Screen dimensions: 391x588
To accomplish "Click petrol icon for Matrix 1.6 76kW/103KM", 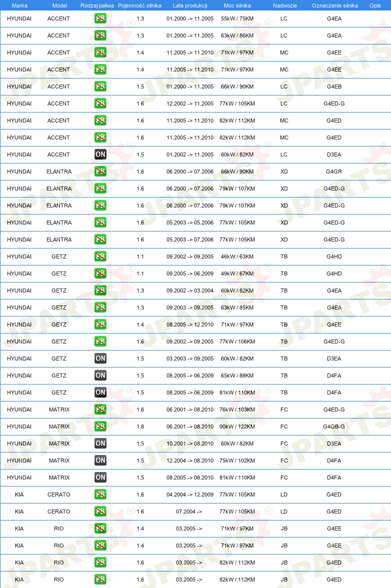I will tap(100, 409).
